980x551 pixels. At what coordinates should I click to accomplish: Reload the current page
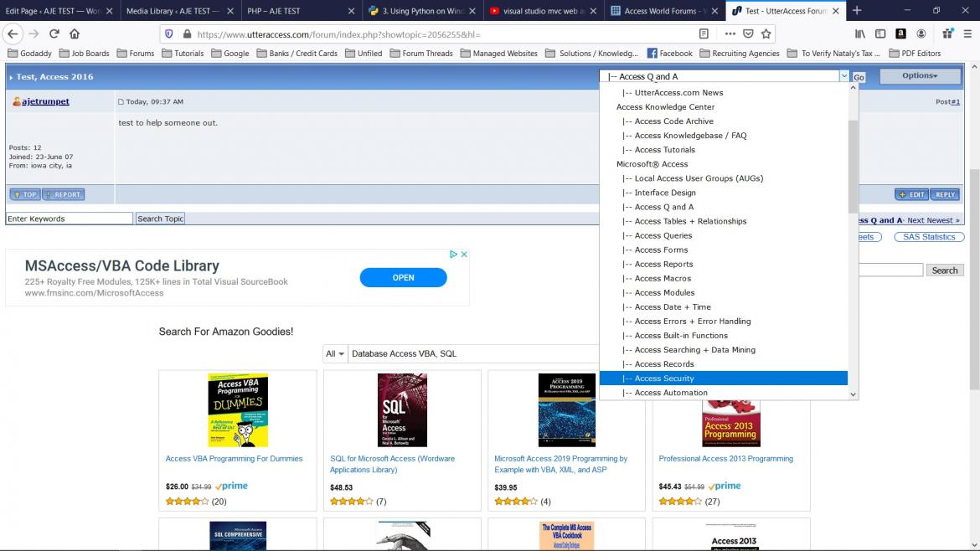[x=54, y=33]
